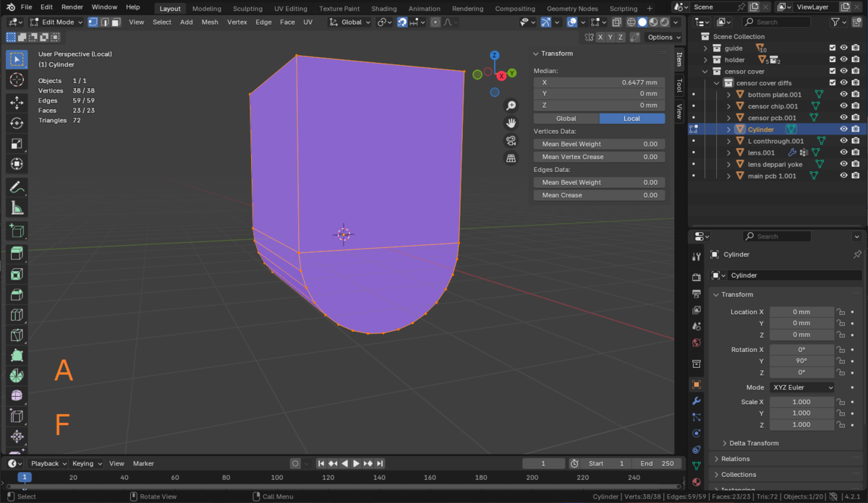Open the Modifiers wrench properties tab

pos(696,400)
